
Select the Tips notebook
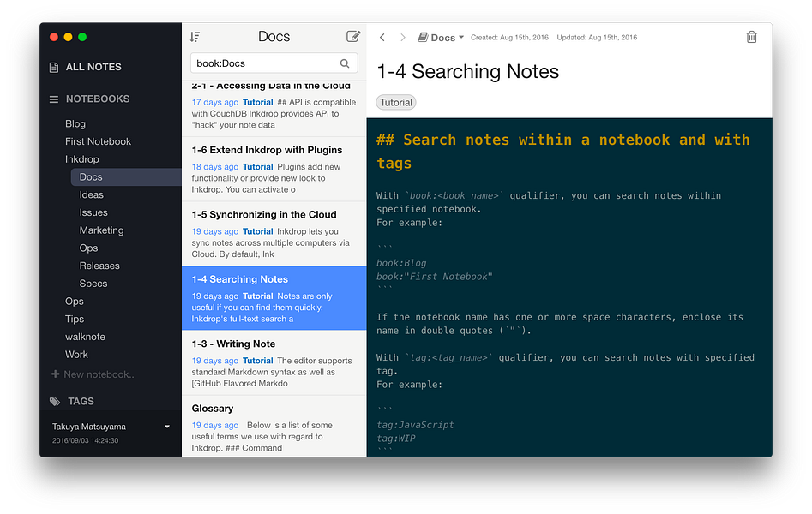pos(75,319)
